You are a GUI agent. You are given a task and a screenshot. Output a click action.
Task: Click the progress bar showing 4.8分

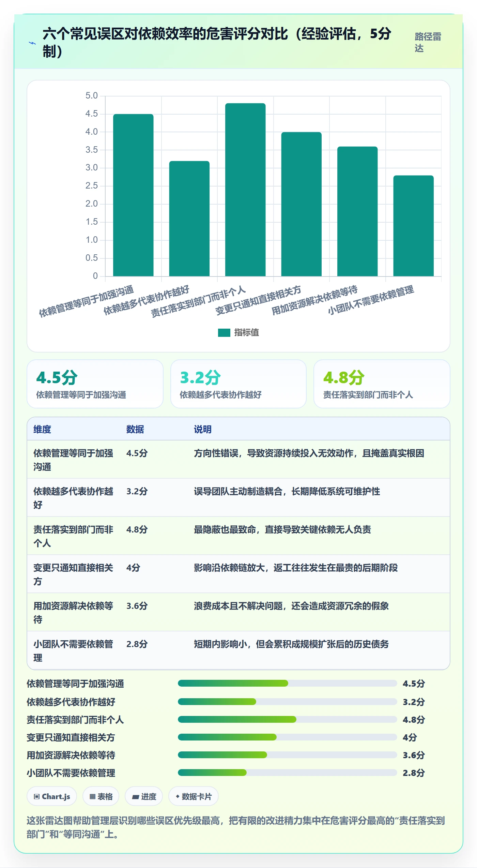288,719
